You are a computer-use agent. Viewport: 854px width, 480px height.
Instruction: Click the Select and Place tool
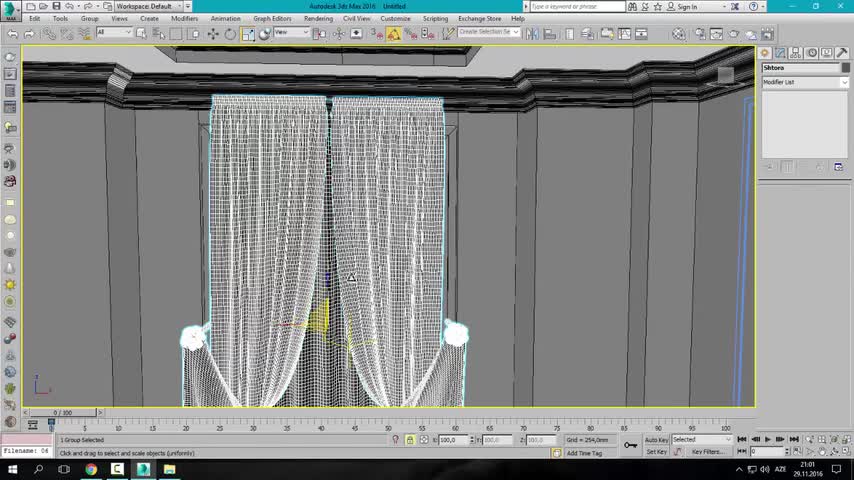(265, 34)
